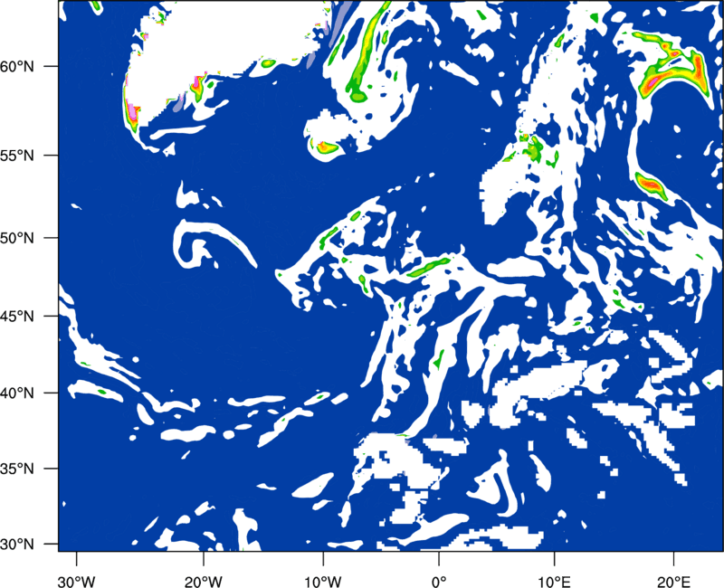The image size is (724, 588).
Task: Click the 50°N latitude label
Action: 17,239
